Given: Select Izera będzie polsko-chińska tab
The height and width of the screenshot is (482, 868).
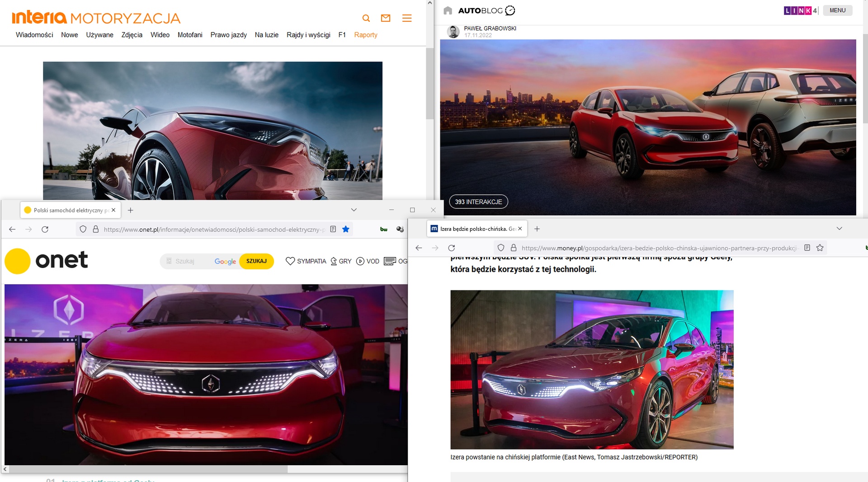Looking at the screenshot, I should (x=477, y=229).
